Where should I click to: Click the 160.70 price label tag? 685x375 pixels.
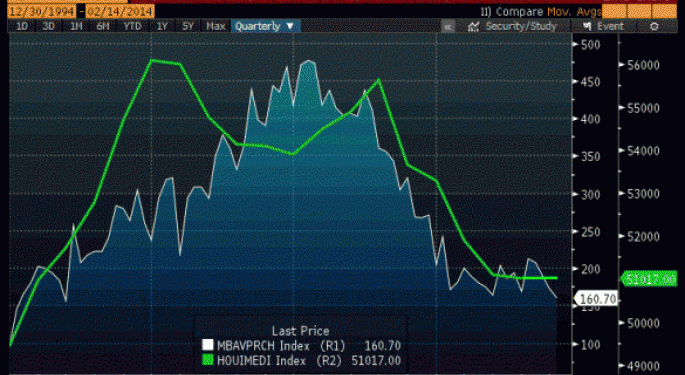pos(597,299)
